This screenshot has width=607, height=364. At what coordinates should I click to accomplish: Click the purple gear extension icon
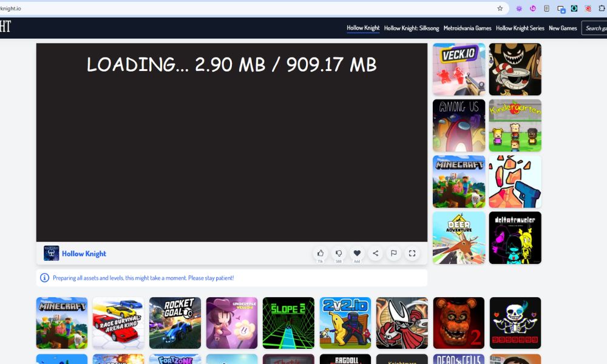click(x=519, y=8)
